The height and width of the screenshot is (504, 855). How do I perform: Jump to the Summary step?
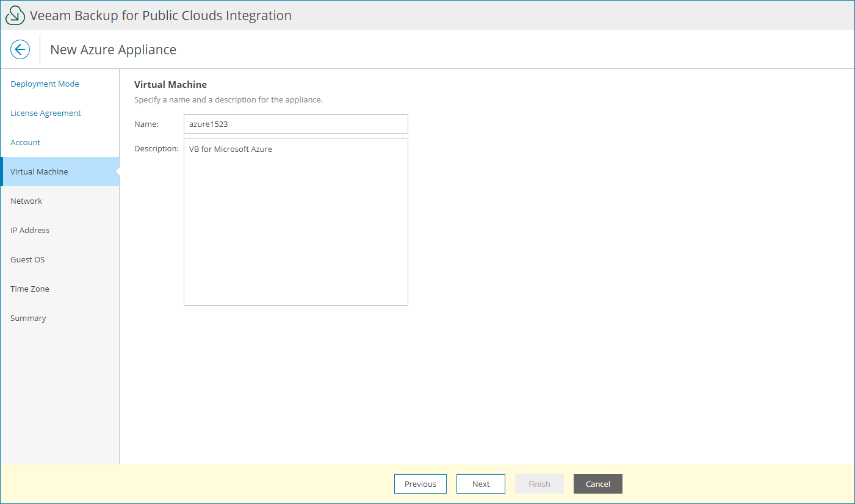(28, 318)
